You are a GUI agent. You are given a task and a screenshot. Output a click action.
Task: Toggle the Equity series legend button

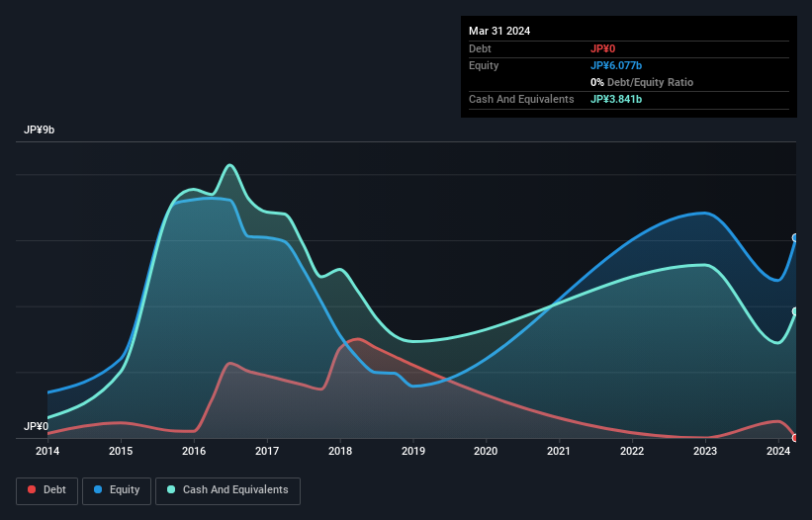[117, 490]
